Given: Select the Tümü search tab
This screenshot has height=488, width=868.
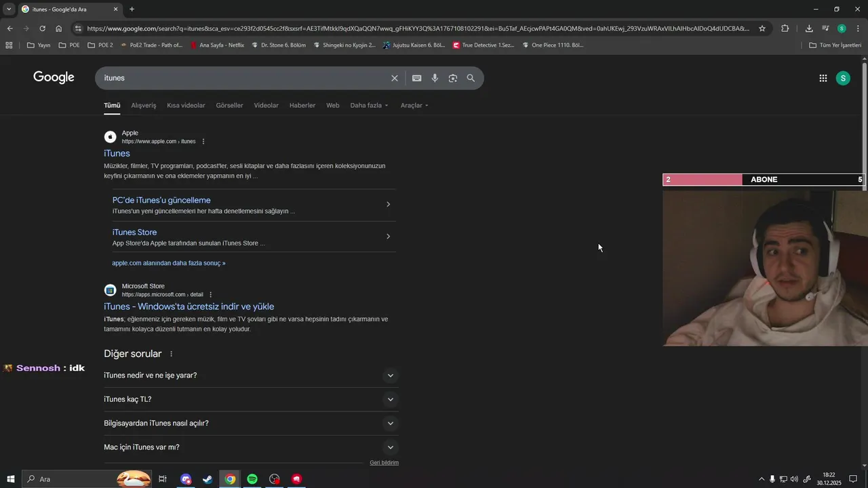Looking at the screenshot, I should click(x=112, y=106).
